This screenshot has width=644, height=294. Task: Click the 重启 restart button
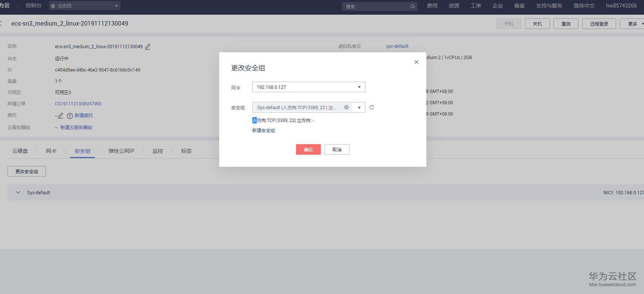(x=566, y=24)
